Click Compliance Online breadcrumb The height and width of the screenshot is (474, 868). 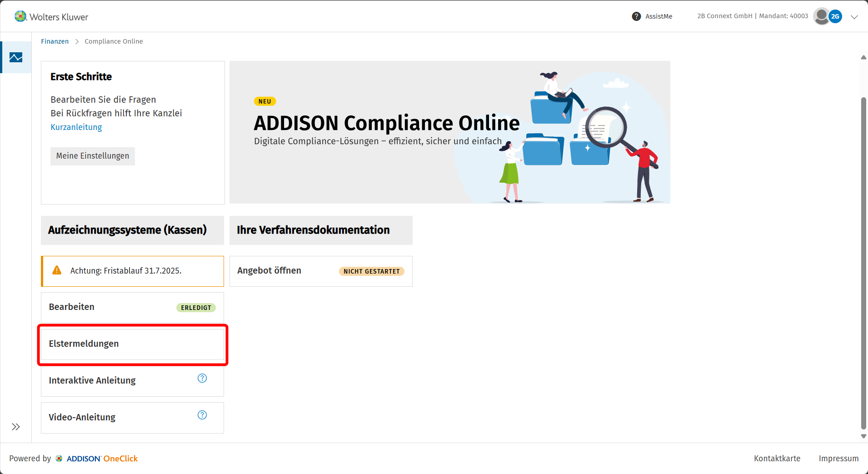(x=114, y=41)
